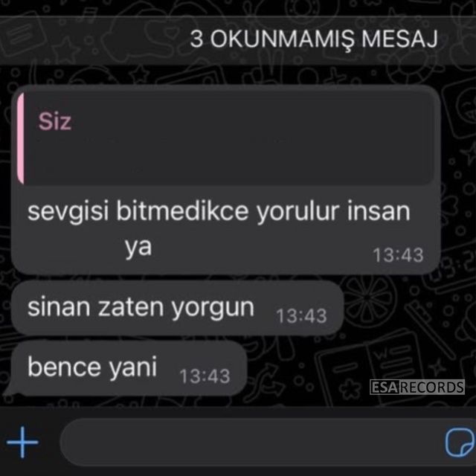
Task: Tap the number 3 in unread banner
Action: pos(196,39)
